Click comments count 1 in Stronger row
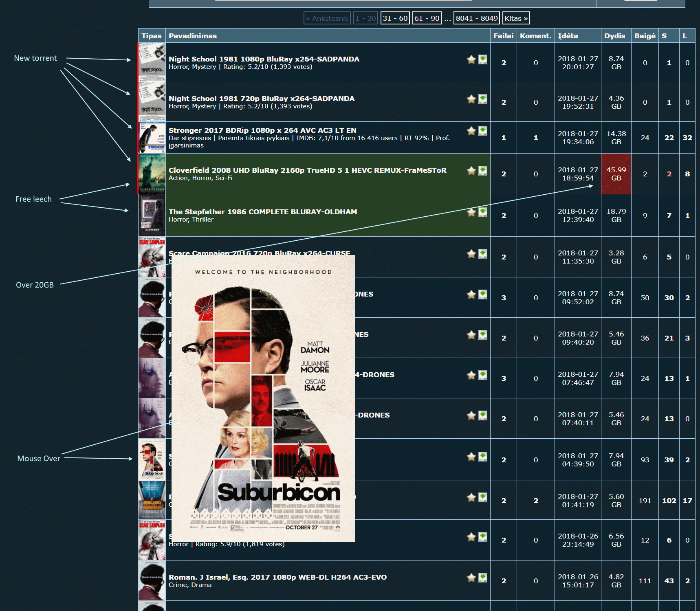Screen dimensions: 700x611 [536, 138]
